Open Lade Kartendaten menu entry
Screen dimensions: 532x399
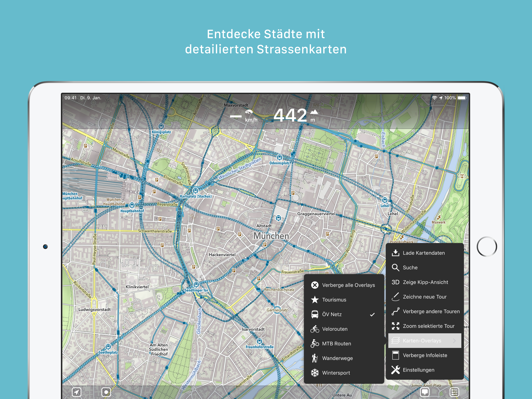[x=424, y=253]
